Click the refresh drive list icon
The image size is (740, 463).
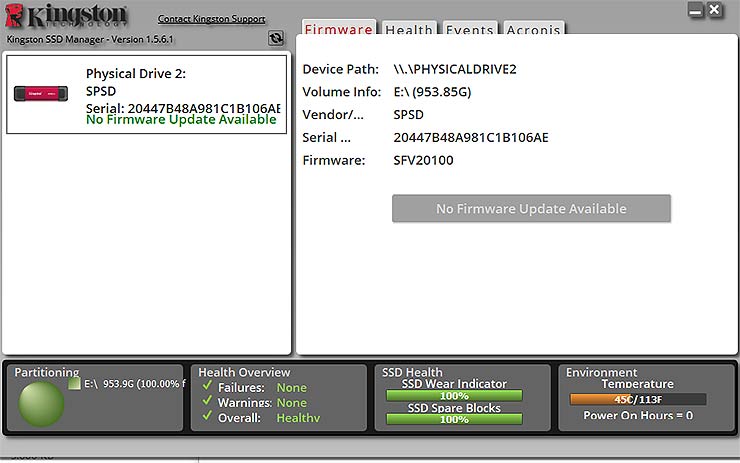pos(276,38)
